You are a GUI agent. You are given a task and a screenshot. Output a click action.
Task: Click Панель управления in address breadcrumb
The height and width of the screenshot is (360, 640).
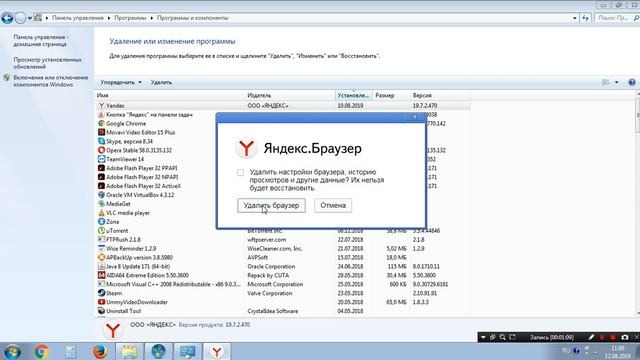pos(78,18)
